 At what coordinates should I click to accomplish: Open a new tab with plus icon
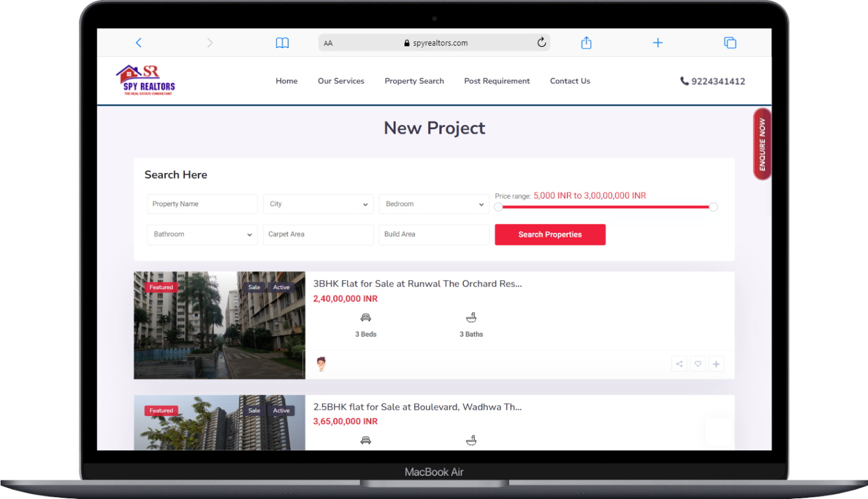pos(658,42)
